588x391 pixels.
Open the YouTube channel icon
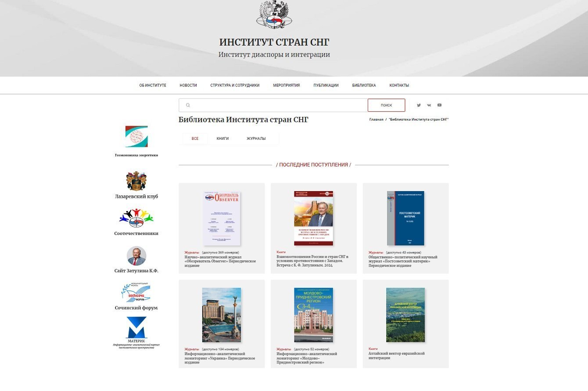pyautogui.click(x=439, y=105)
